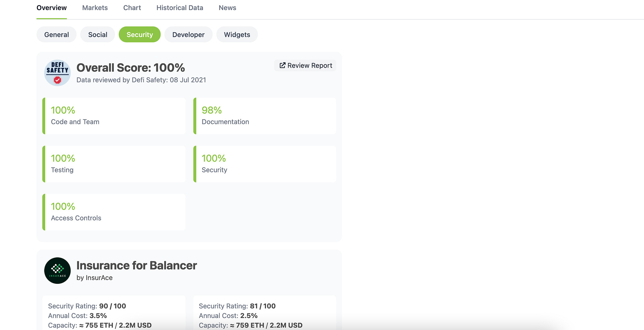Viewport: 644px width, 330px height.
Task: Click the 98% Documentation score card
Action: pos(265,116)
